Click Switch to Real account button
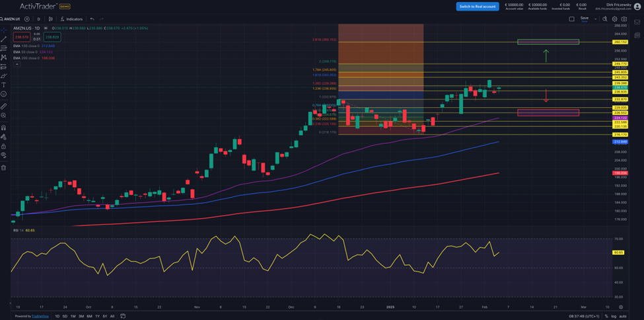Image resolution: width=644 pixels, height=320 pixels. (477, 6)
